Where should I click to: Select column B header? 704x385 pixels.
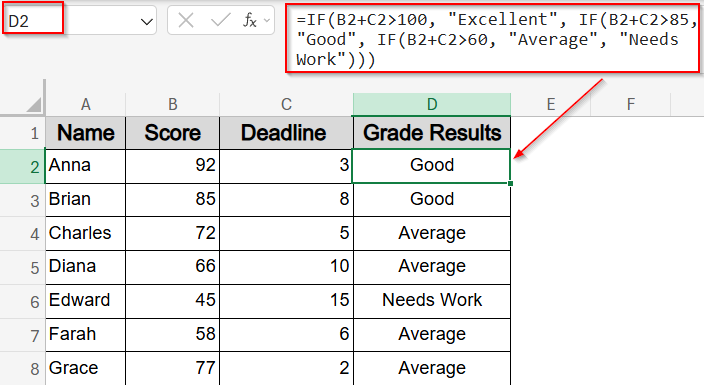click(172, 104)
